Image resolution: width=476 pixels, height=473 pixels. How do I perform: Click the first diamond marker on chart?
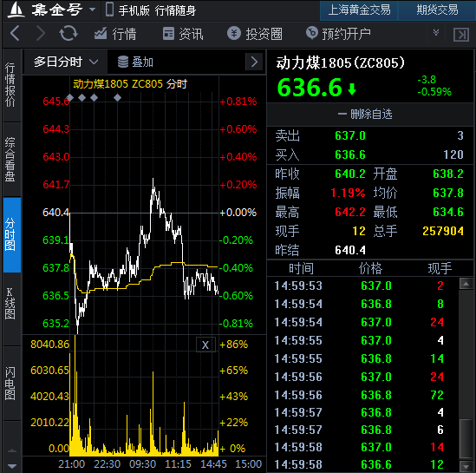click(x=70, y=97)
